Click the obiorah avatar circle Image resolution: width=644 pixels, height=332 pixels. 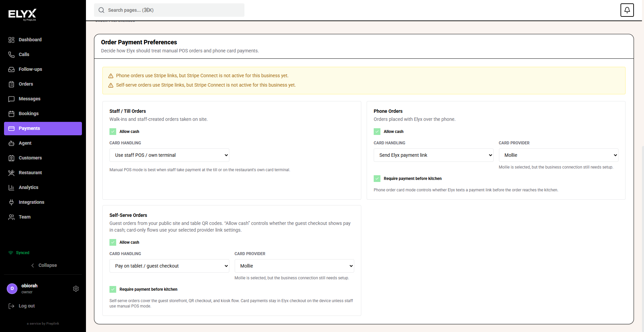click(x=12, y=289)
